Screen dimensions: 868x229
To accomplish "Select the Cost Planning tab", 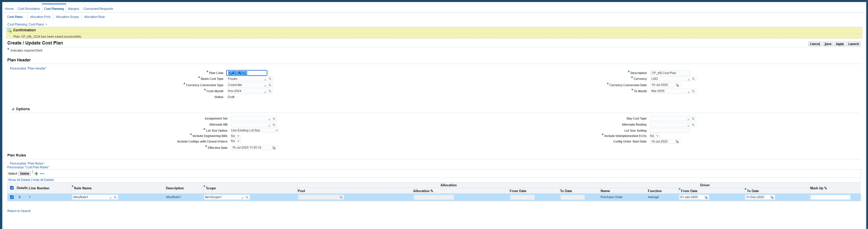I will click(54, 9).
